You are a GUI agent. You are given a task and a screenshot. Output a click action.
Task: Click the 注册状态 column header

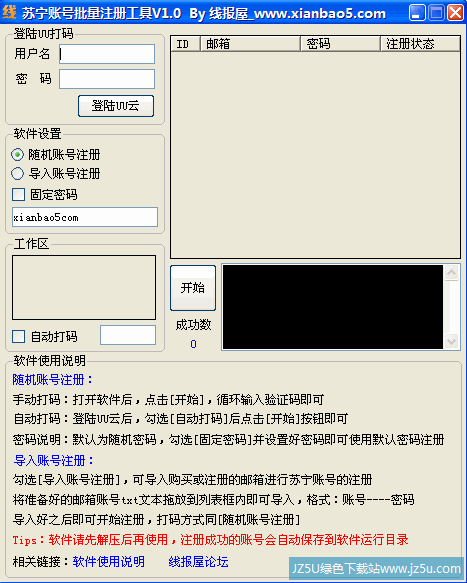point(420,44)
